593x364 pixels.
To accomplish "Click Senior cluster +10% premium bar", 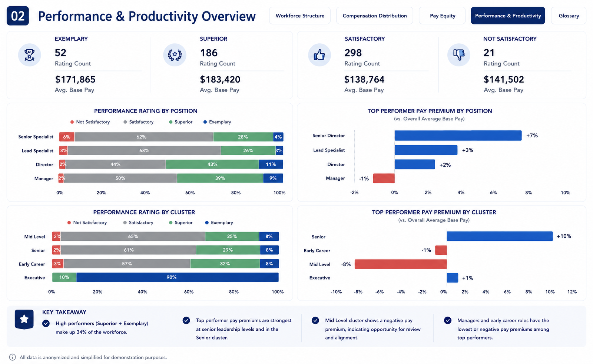I will coord(500,236).
